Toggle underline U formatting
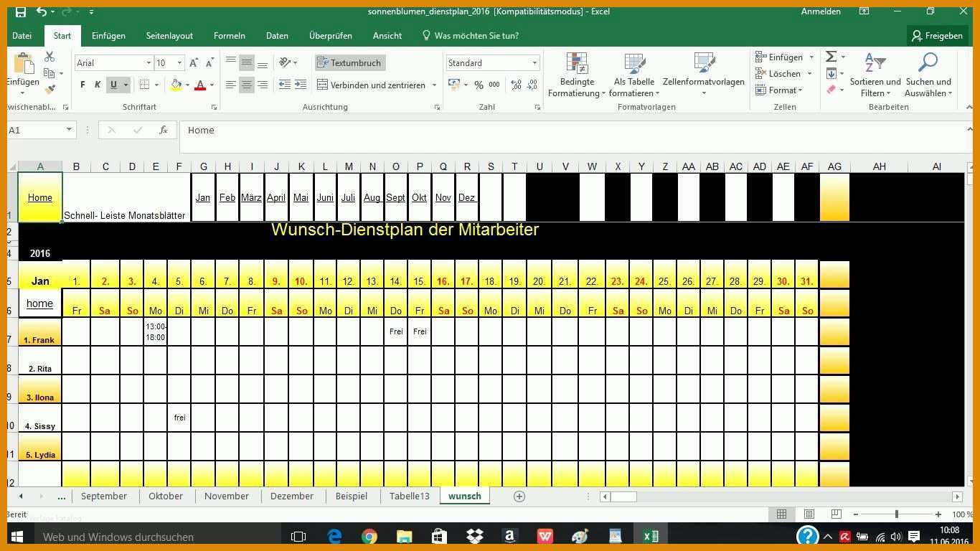Screen dimensions: 980x551 (113, 85)
